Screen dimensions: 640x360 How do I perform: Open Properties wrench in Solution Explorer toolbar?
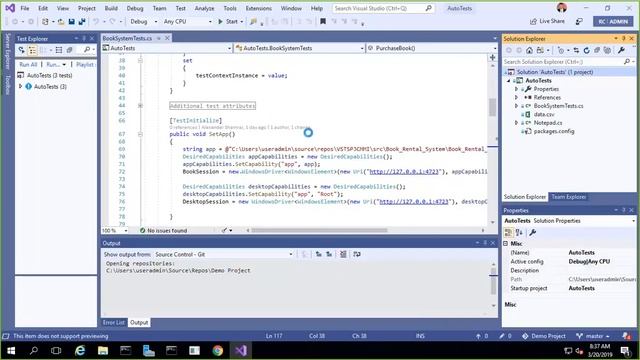coord(621,50)
